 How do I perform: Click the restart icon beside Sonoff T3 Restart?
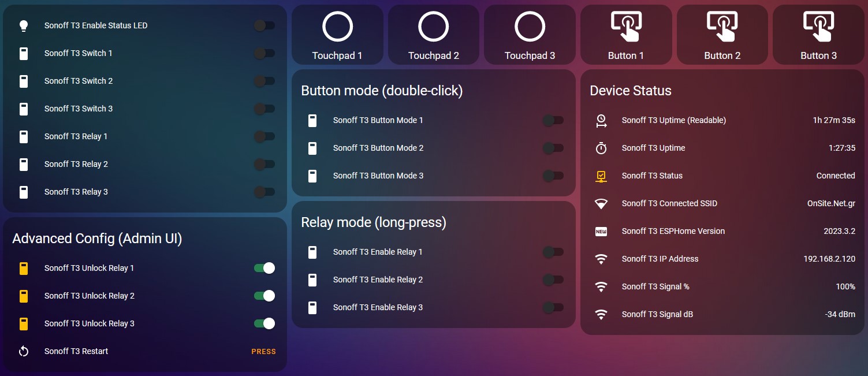point(24,351)
